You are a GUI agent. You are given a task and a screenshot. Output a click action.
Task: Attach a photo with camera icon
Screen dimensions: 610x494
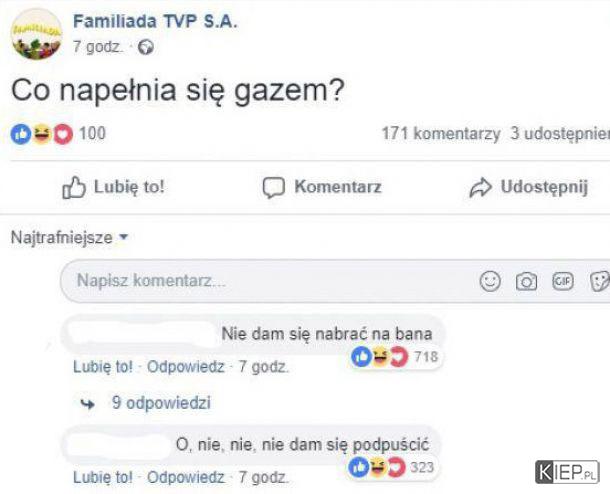click(526, 281)
